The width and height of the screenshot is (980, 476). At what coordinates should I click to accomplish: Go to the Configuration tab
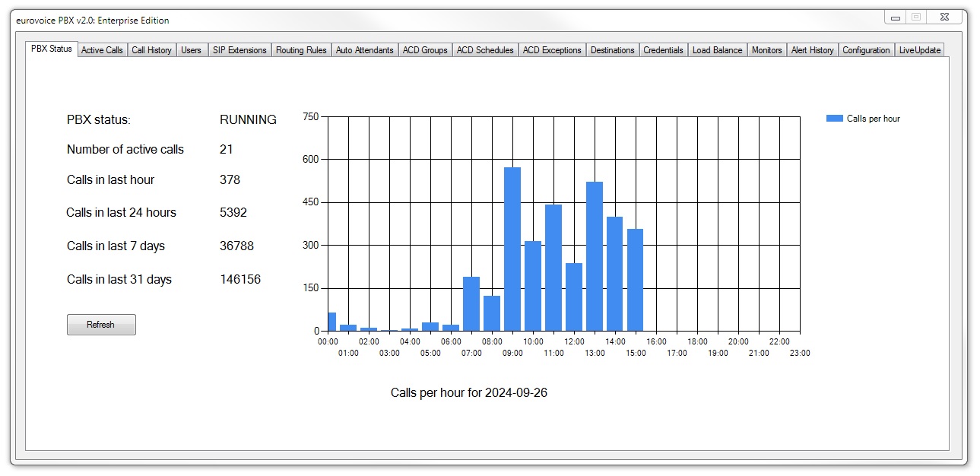click(x=866, y=50)
